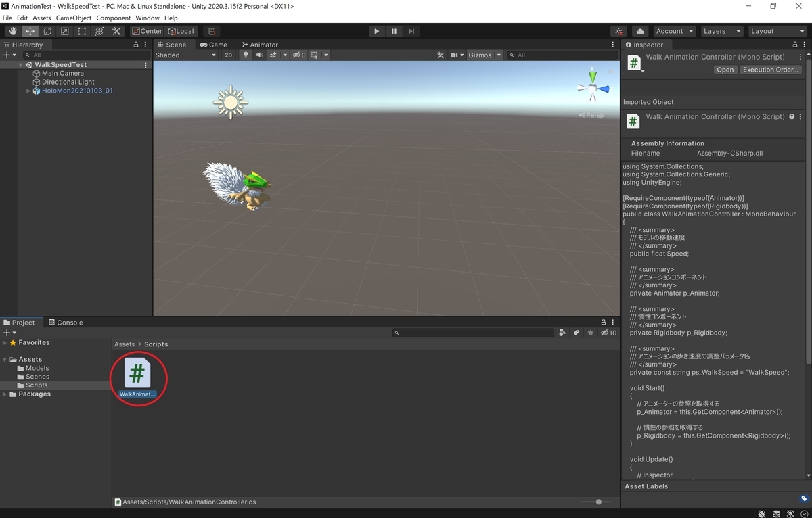Select the Scale tool
The height and width of the screenshot is (518, 812).
pyautogui.click(x=64, y=31)
